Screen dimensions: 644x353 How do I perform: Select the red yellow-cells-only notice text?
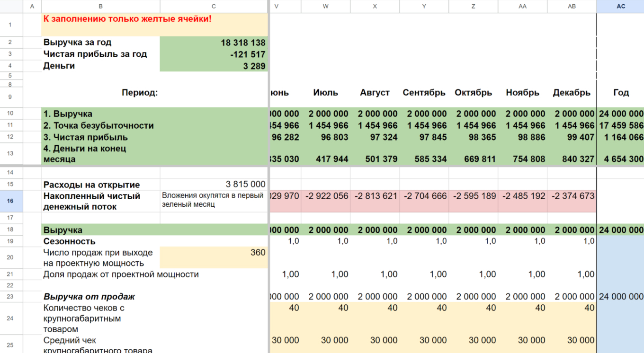(x=127, y=19)
